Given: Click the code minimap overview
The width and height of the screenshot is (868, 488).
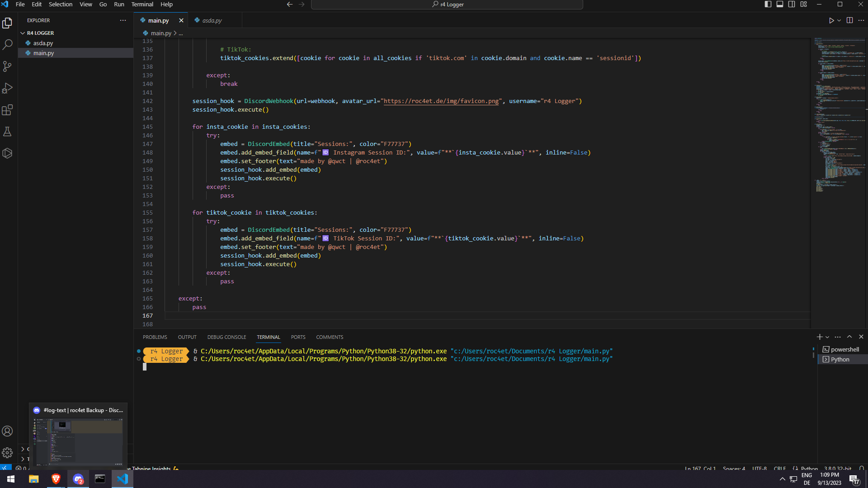Looking at the screenshot, I should point(839,113).
